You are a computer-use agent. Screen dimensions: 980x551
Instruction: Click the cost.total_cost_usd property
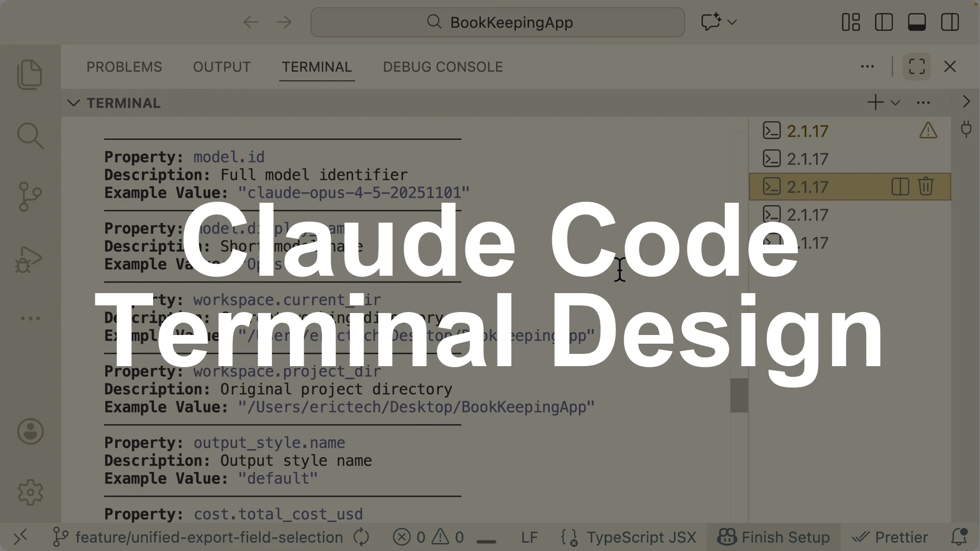click(x=278, y=514)
